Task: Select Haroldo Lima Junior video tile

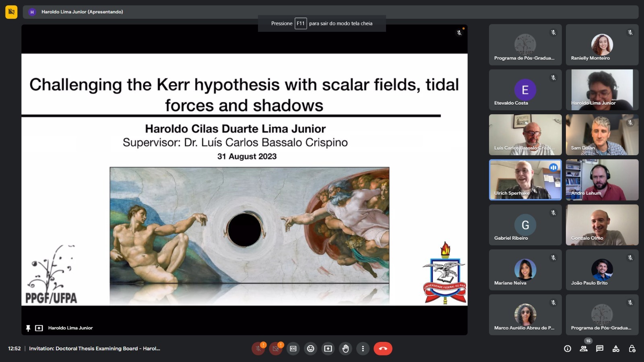Action: (602, 90)
